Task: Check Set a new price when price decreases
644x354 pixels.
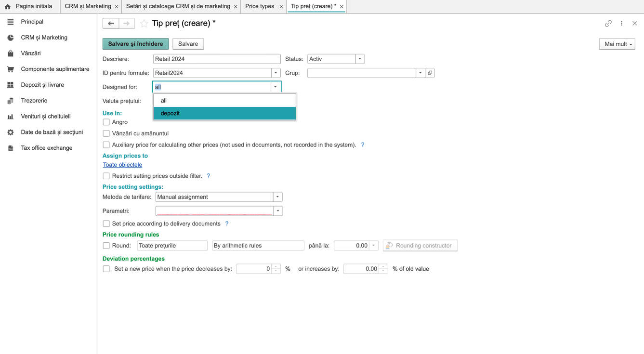Action: pyautogui.click(x=106, y=269)
